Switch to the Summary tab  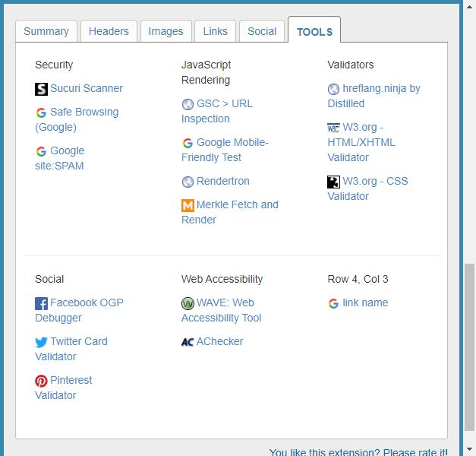[x=46, y=31]
